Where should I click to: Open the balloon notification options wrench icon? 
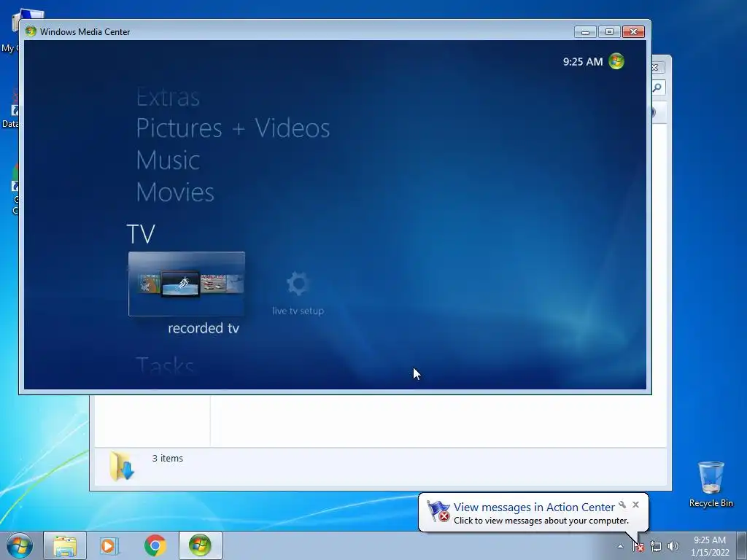[622, 505]
